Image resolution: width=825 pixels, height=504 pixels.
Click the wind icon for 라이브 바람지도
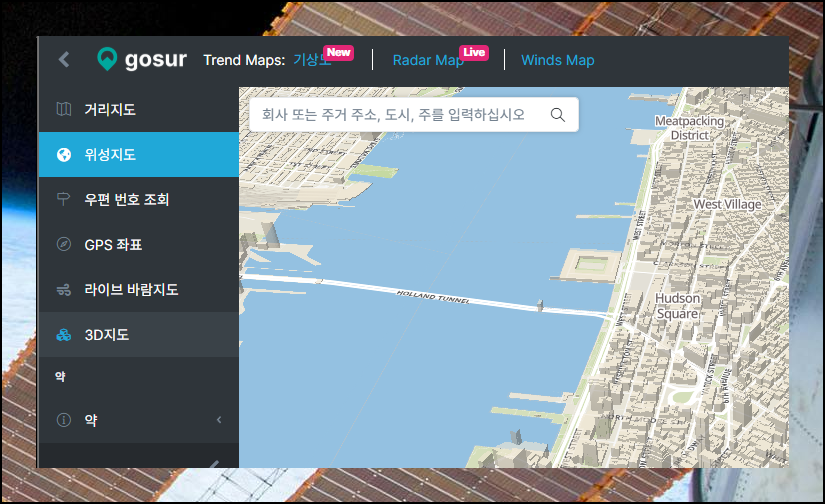64,290
